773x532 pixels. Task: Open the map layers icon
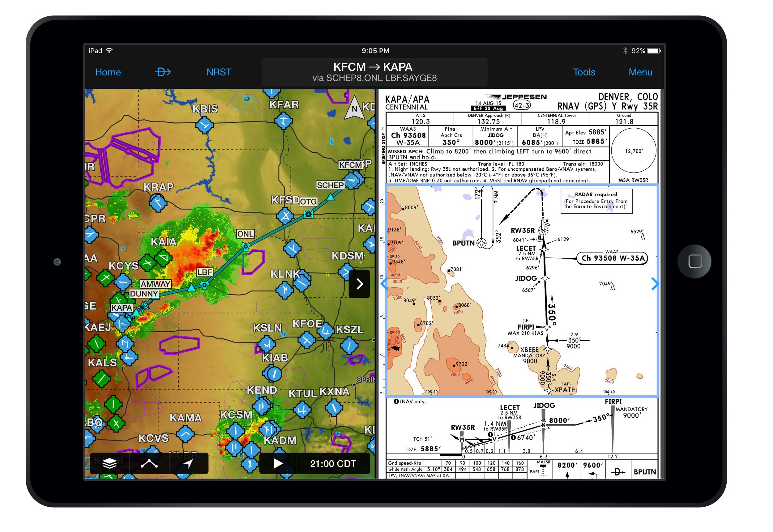click(109, 463)
